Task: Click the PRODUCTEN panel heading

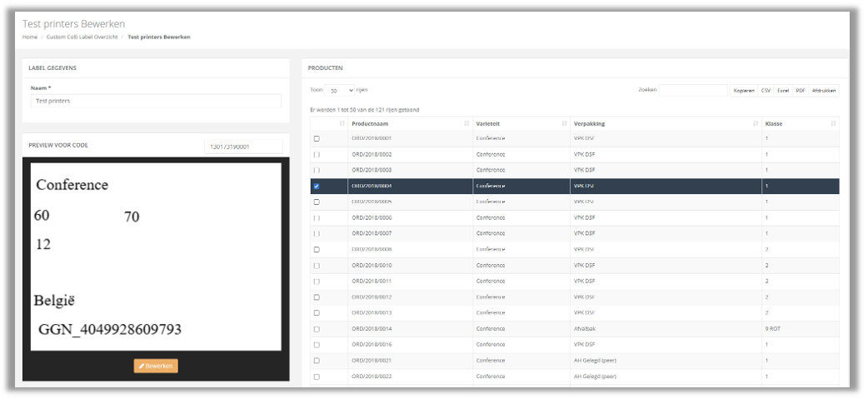Action: click(326, 68)
